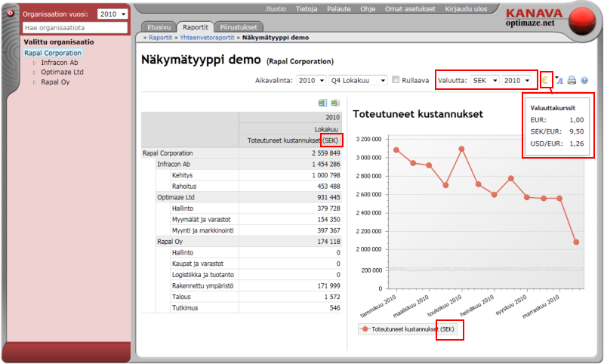Switch to the Piirustukset tab
This screenshot has height=364, width=604.
click(239, 26)
